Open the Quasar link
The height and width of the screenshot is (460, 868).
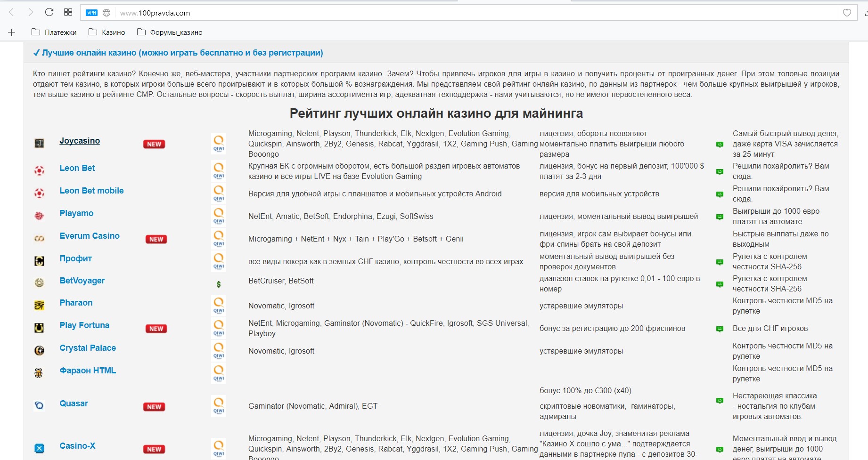click(74, 404)
